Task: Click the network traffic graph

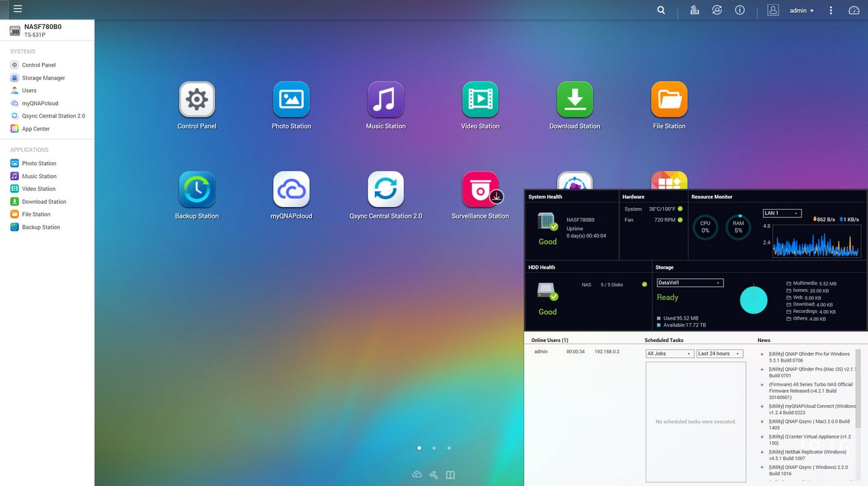Action: pyautogui.click(x=816, y=241)
